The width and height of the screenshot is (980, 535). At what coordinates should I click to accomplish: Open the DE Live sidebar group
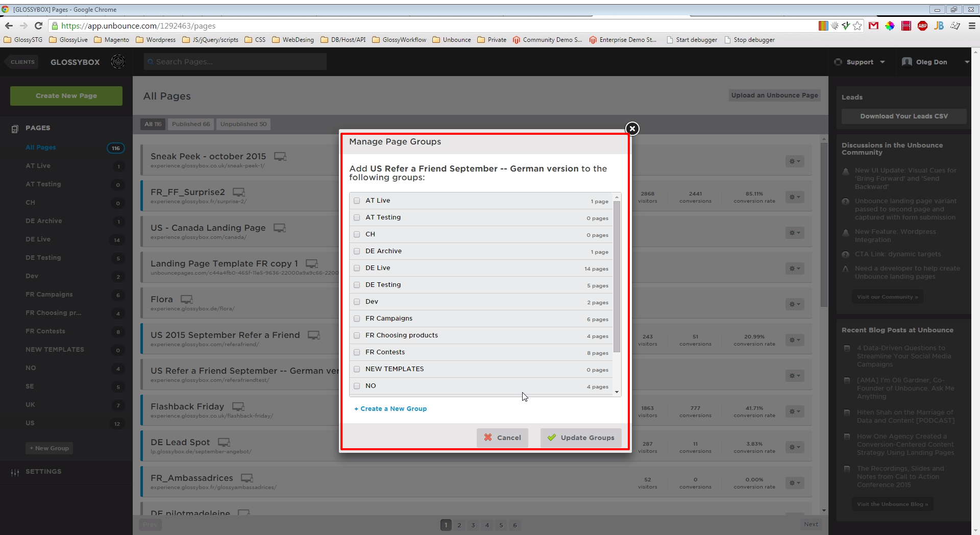point(38,239)
